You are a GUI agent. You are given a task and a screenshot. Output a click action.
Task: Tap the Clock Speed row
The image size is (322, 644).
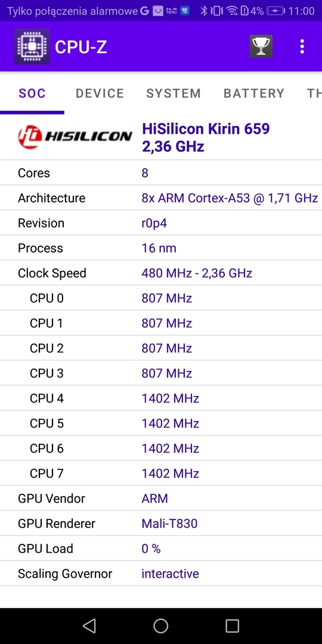click(161, 273)
